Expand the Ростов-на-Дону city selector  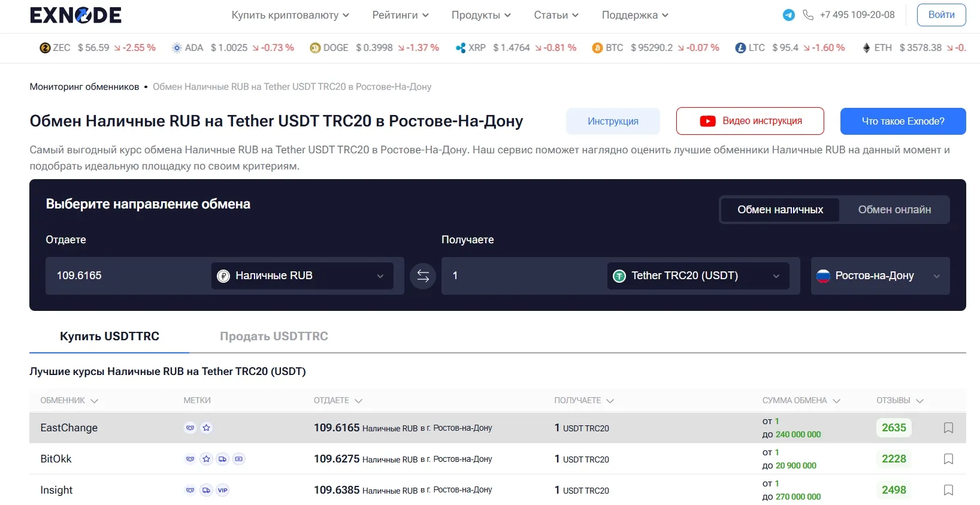879,276
